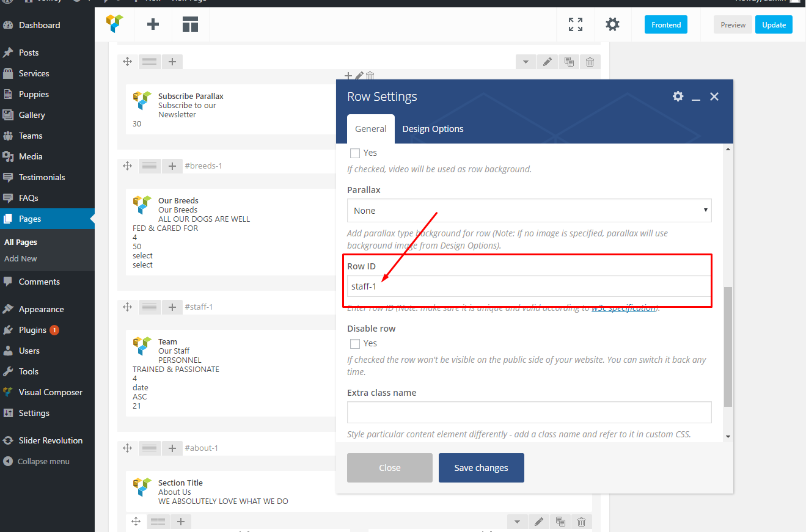Open Visual Composer in the sidebar menu
This screenshot has width=806, height=532.
tap(50, 392)
